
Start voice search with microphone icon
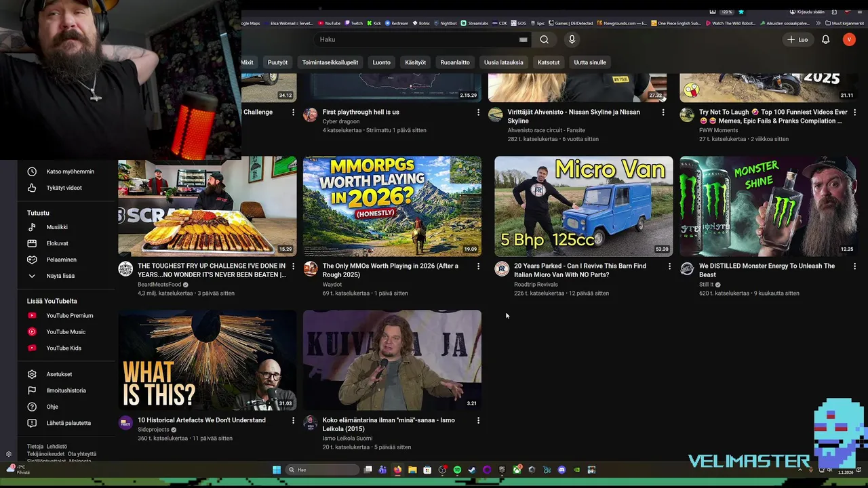tap(572, 39)
